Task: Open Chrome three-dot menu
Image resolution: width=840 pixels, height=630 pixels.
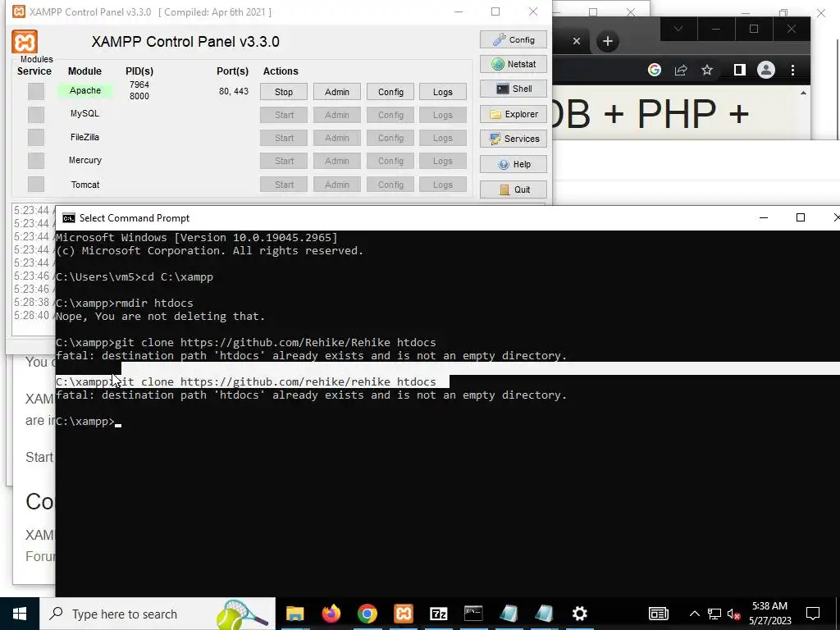Action: [793, 70]
